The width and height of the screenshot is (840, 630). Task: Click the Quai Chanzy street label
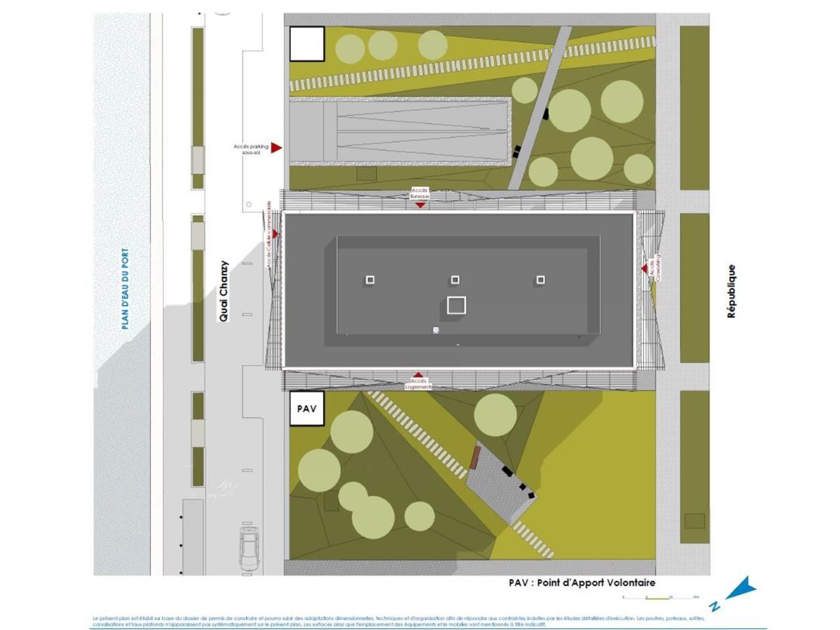click(224, 291)
